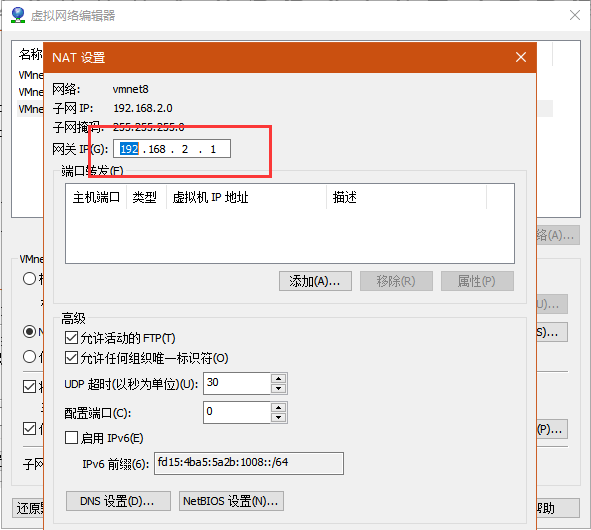
Task: Click the 属性(P) button
Action: coord(477,281)
